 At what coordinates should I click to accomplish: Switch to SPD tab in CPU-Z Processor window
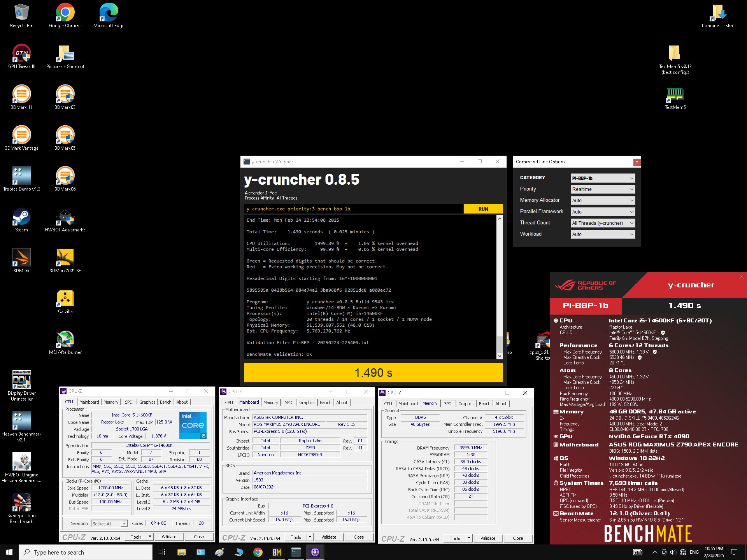pyautogui.click(x=129, y=402)
